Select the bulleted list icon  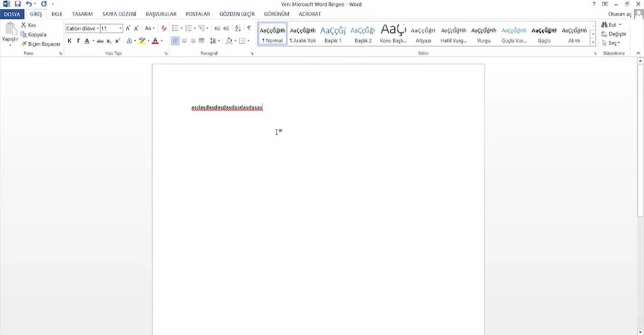click(x=175, y=28)
